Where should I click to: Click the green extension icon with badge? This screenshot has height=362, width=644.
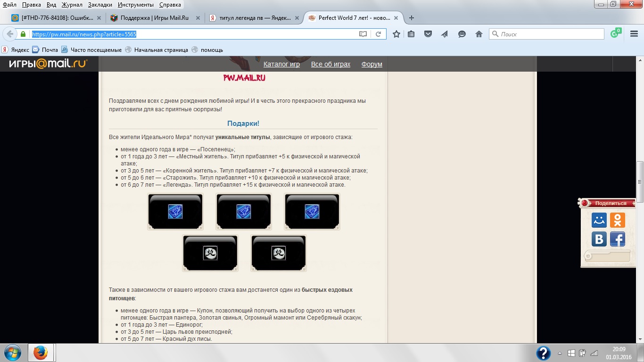616,33
